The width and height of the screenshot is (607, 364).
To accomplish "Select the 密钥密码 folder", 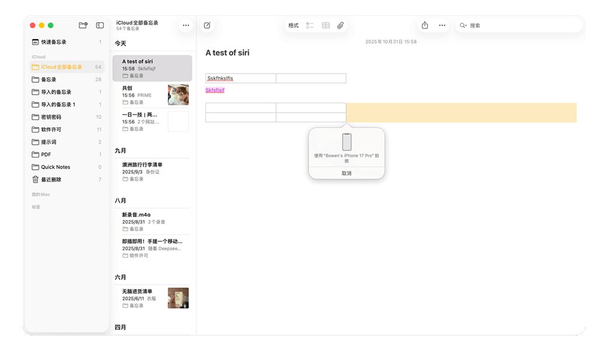I will coord(51,117).
